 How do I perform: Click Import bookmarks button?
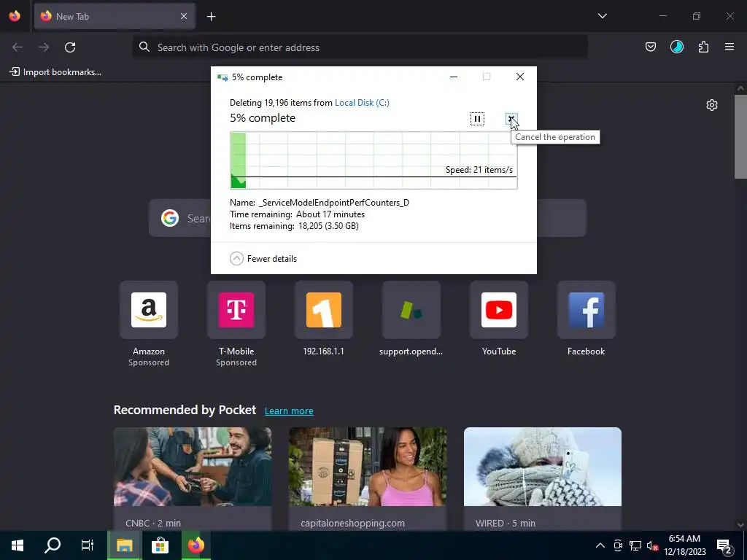pos(55,72)
